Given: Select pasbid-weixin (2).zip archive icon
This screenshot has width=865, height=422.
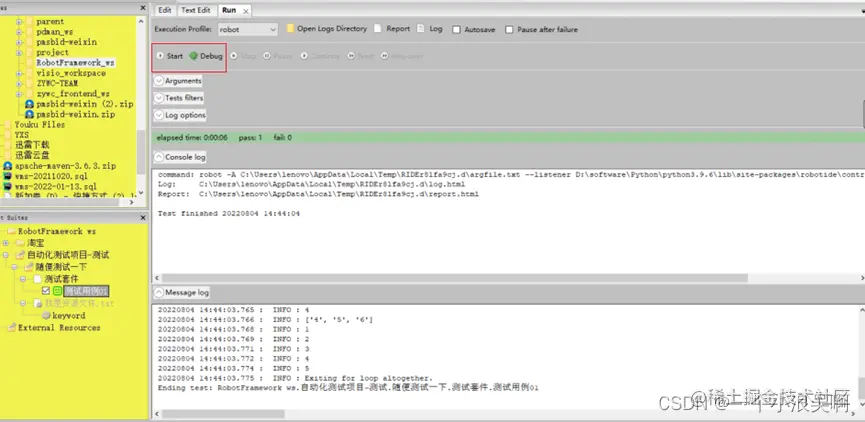Looking at the screenshot, I should 29,104.
